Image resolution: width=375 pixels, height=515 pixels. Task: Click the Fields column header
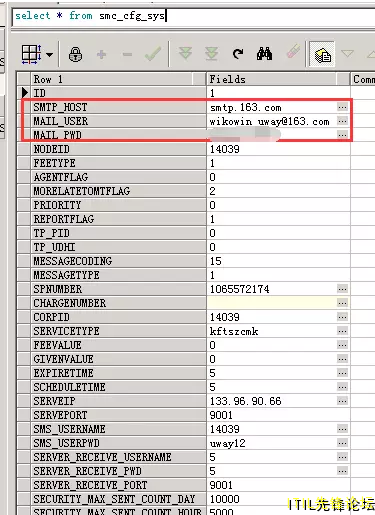click(272, 79)
